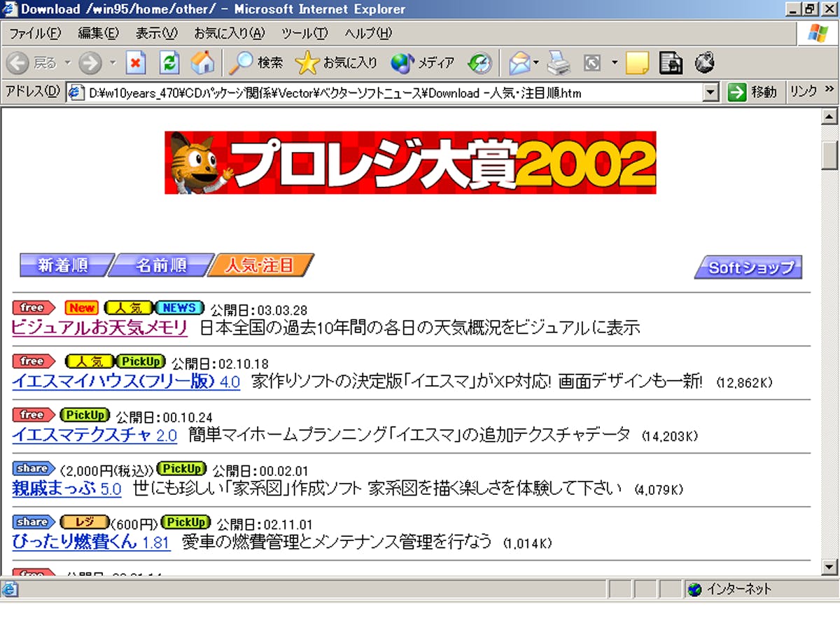
Task: Click the History toolbar icon
Action: click(480, 64)
